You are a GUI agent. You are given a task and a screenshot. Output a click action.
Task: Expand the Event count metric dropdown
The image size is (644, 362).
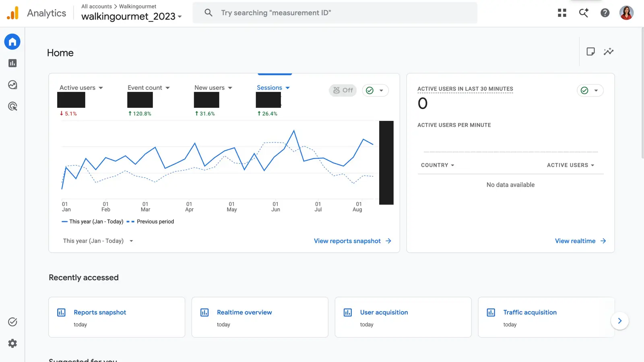[149, 88]
